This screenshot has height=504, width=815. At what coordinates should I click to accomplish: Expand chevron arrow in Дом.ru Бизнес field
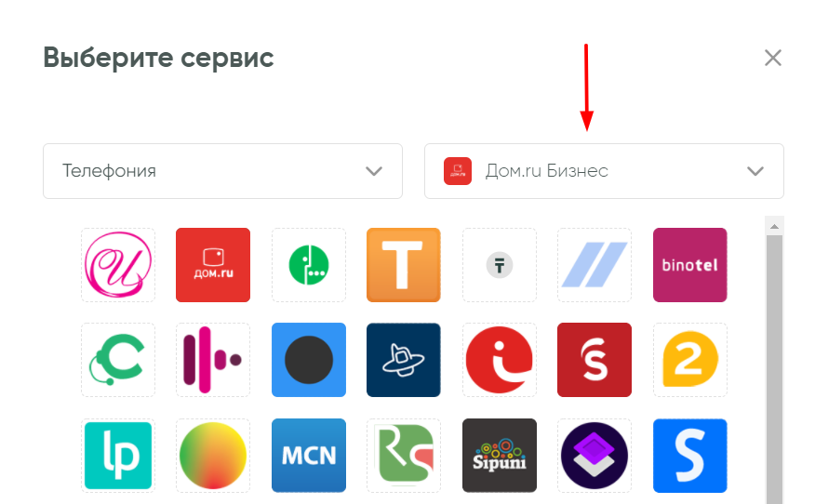[x=755, y=171]
